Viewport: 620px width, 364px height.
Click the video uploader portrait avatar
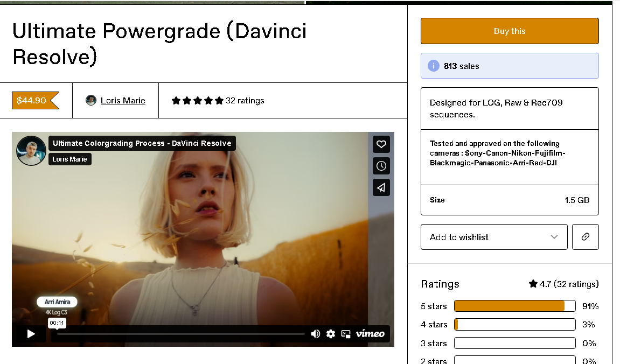(x=31, y=151)
